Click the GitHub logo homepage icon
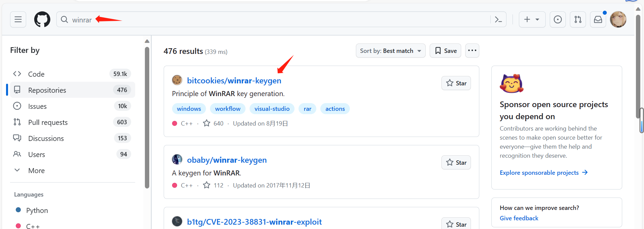This screenshot has width=644, height=229. point(42,19)
